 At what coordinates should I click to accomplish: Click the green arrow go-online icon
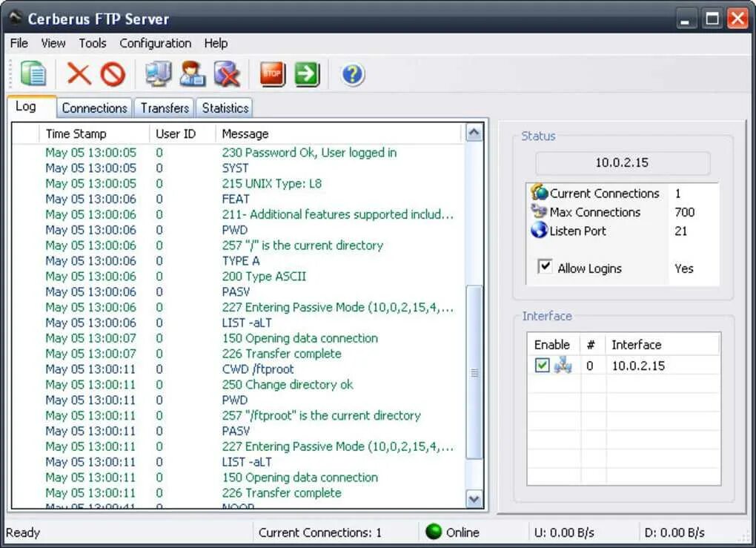(307, 74)
